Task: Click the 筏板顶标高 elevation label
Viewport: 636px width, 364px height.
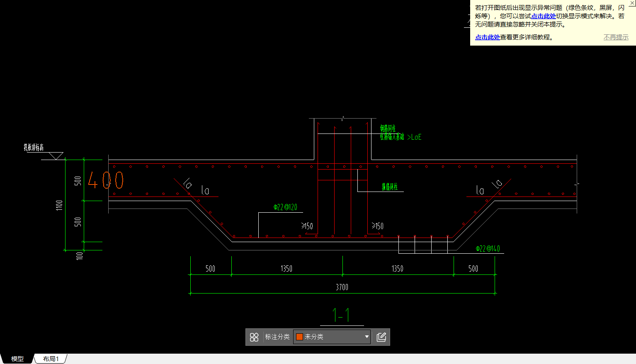Action: coord(34,147)
